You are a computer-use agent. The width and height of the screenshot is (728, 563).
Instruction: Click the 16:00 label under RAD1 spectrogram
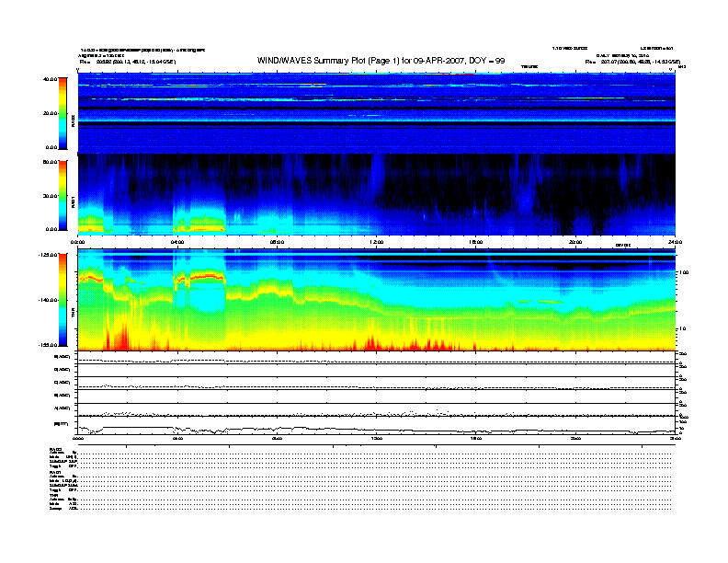coord(475,242)
